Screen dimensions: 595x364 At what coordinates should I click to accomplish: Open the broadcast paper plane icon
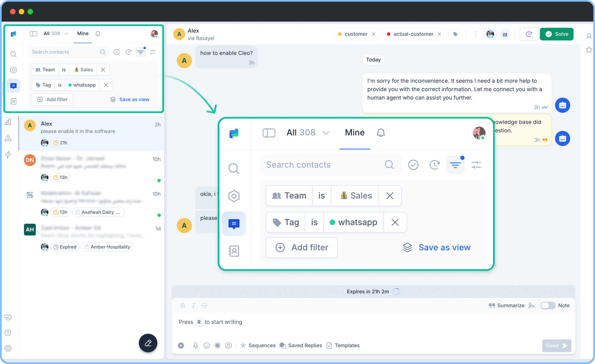tap(8, 138)
